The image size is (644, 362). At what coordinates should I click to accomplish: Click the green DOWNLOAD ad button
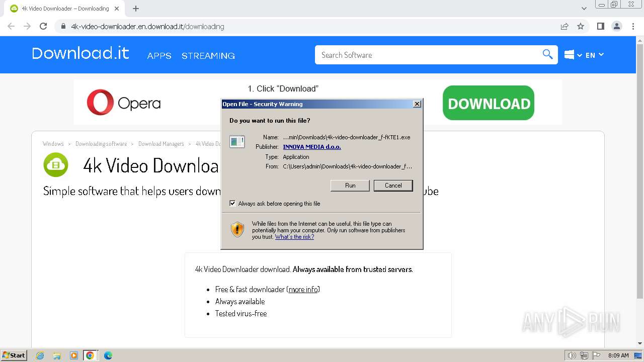489,103
